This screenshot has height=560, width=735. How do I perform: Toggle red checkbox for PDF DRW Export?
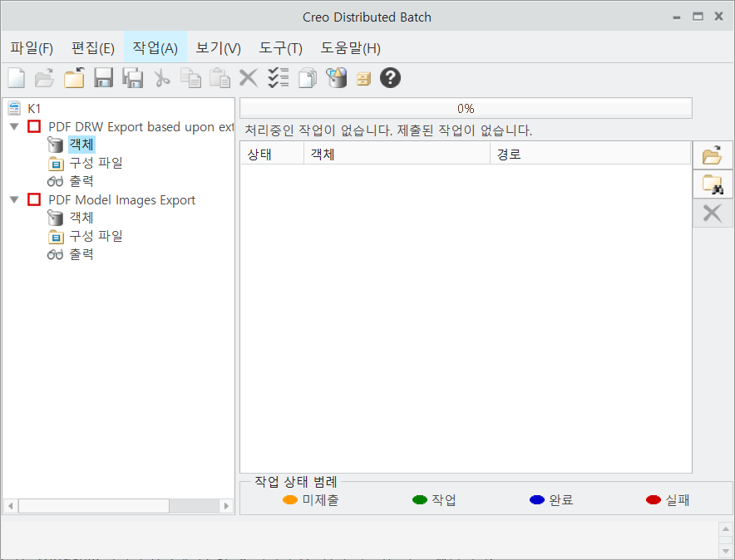[x=34, y=126]
